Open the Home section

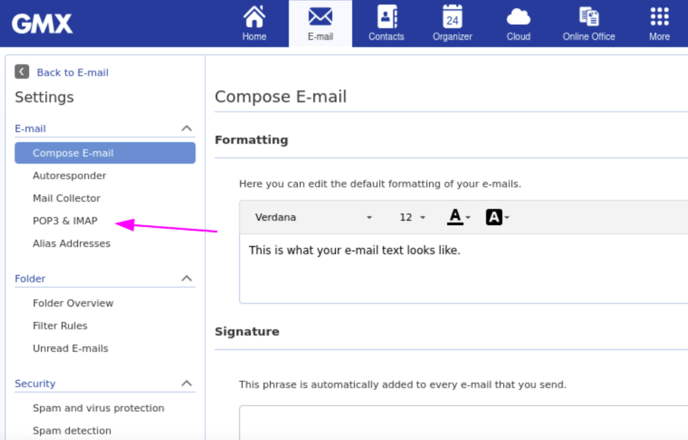(254, 24)
